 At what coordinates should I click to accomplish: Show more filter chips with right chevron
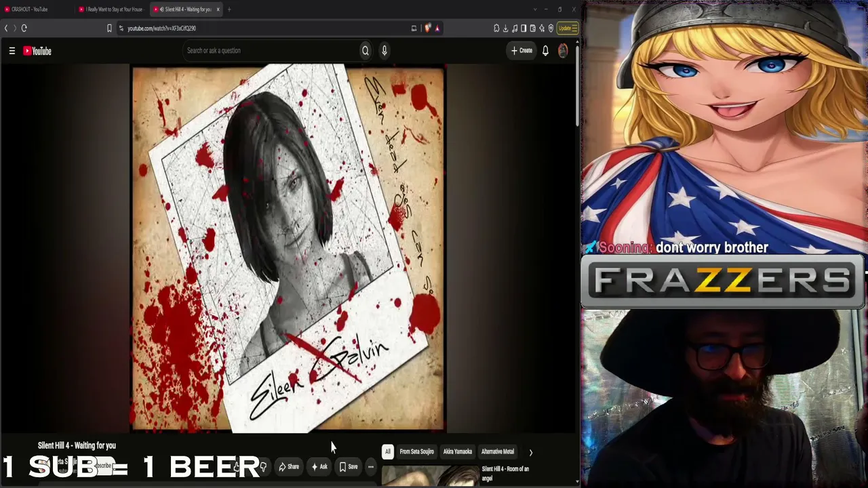pos(530,452)
